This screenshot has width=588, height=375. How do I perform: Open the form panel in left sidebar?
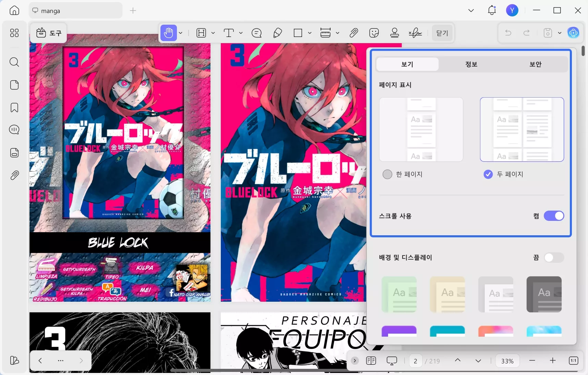pyautogui.click(x=14, y=153)
